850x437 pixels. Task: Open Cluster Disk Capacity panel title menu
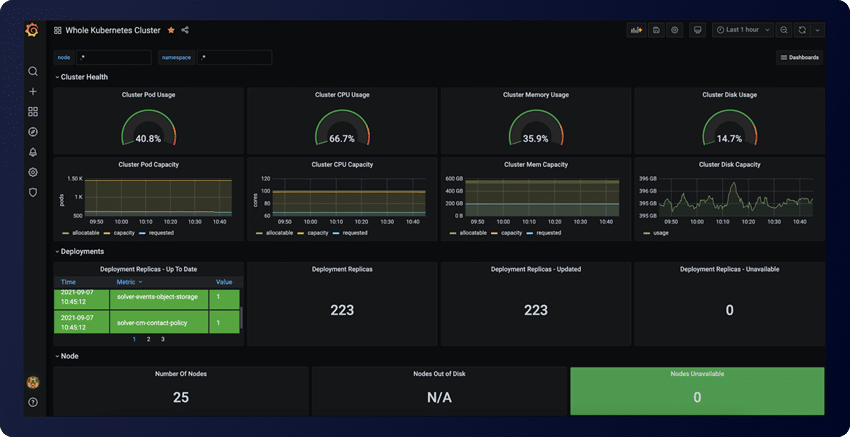[x=730, y=165]
